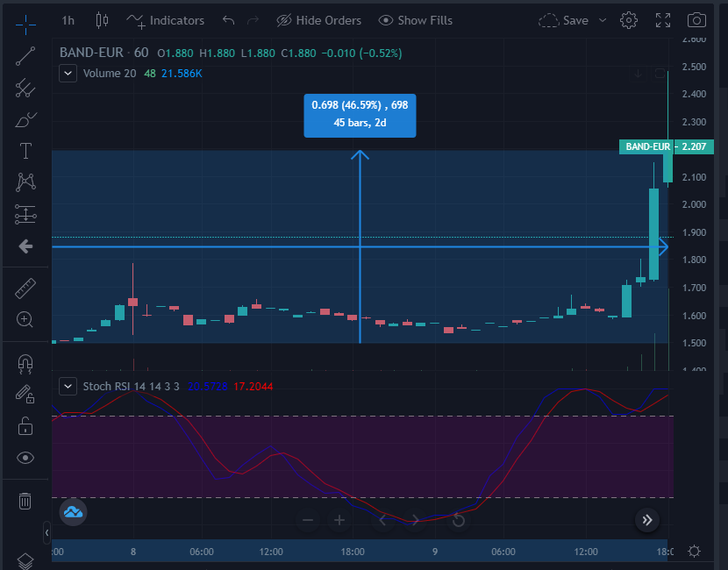The width and height of the screenshot is (728, 570).
Task: Open the prediction and measurement tools
Action: 25,215
